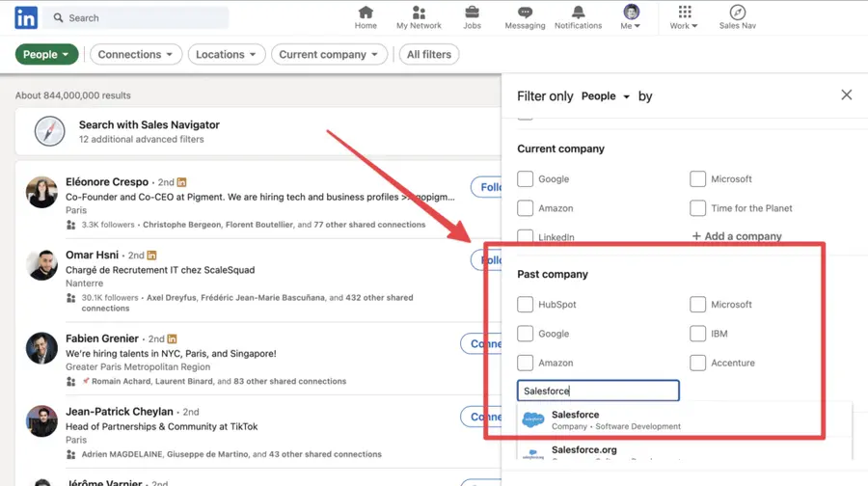Check Google under Past company
The height and width of the screenshot is (486, 868).
pos(525,334)
